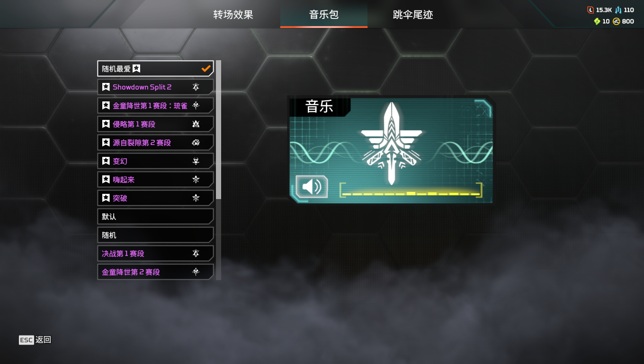Click the Apex Coins currency icon

pos(617,21)
